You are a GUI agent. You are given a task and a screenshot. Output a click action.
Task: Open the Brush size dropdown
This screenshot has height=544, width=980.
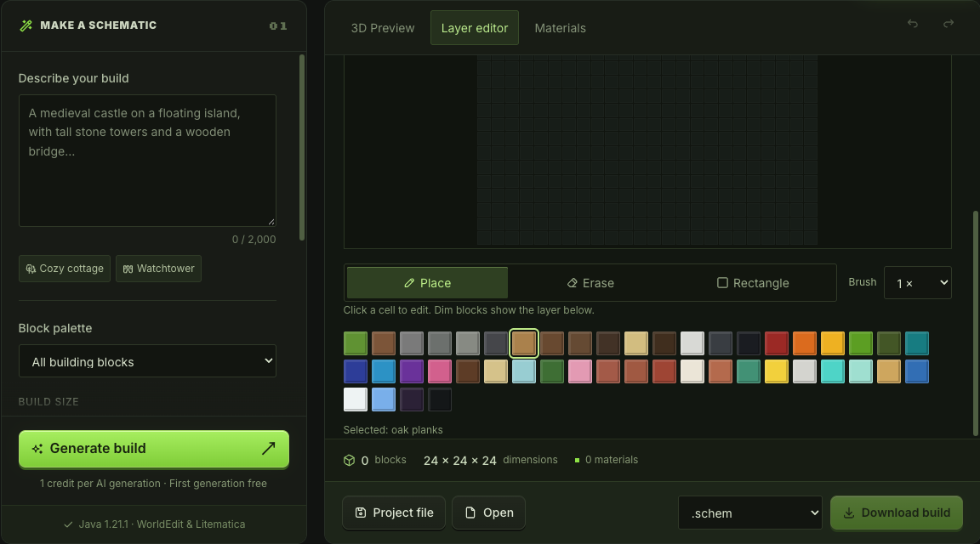point(918,283)
